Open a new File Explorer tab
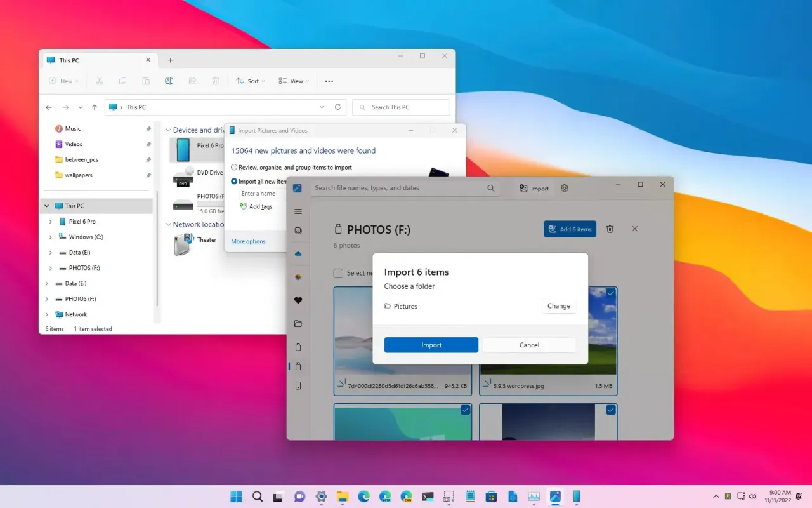 click(x=169, y=60)
